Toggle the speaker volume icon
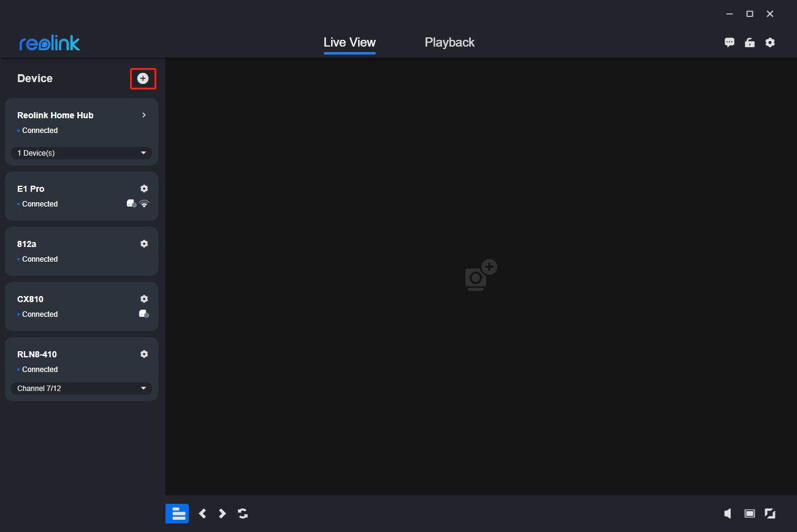Screen dimensions: 797x532 tap(728, 514)
